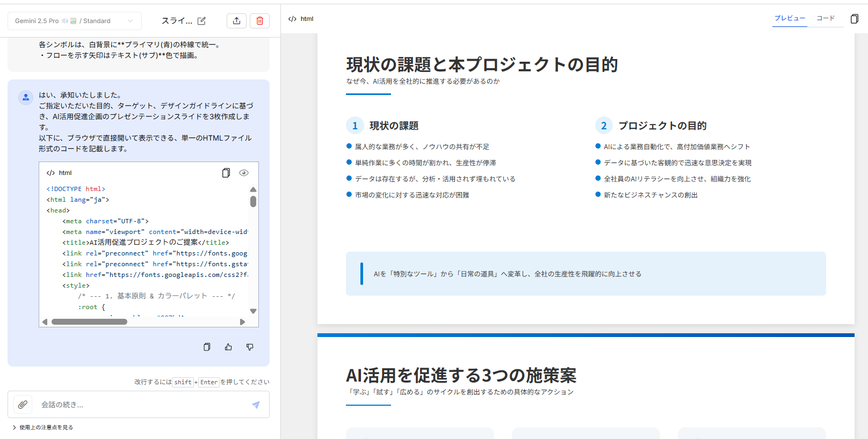Click the code block scroll right arrow
Screen dimensions: 868x439
pyautogui.click(x=242, y=322)
